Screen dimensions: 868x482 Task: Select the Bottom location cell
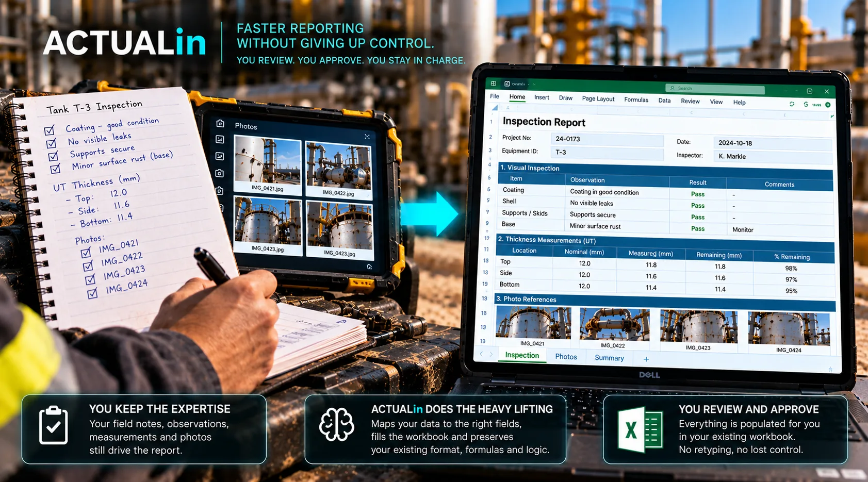524,285
